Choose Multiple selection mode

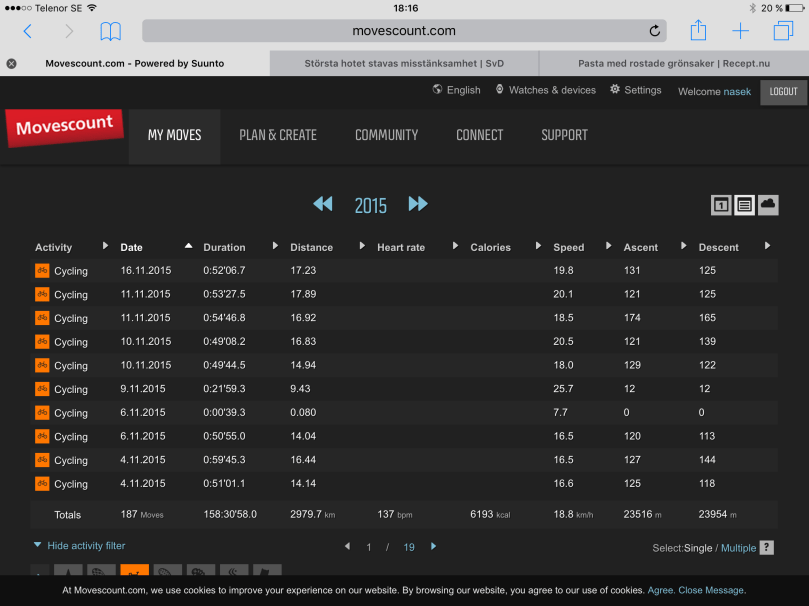click(x=738, y=548)
